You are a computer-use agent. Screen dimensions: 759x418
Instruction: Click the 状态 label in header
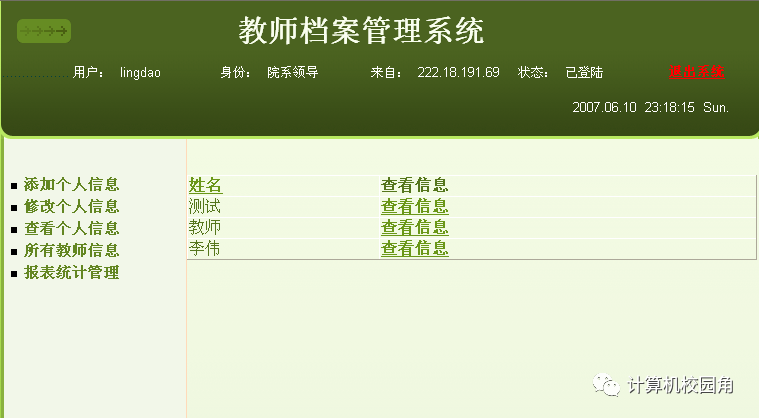click(533, 73)
